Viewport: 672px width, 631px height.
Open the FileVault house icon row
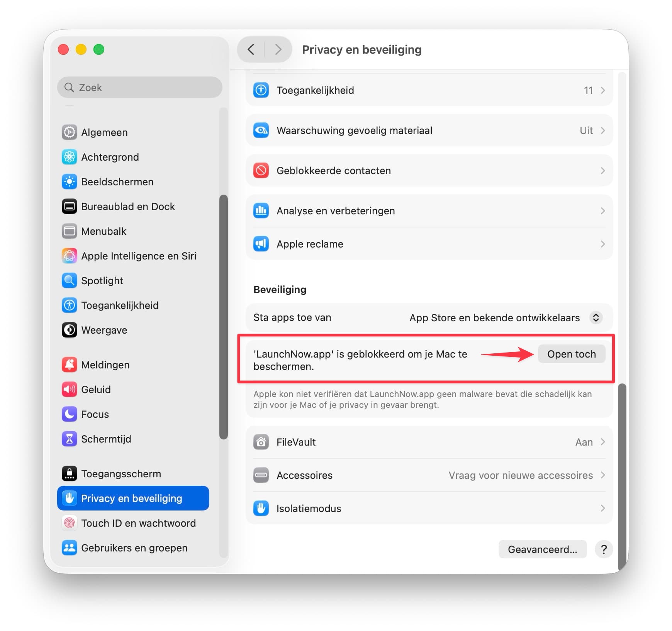click(x=261, y=442)
